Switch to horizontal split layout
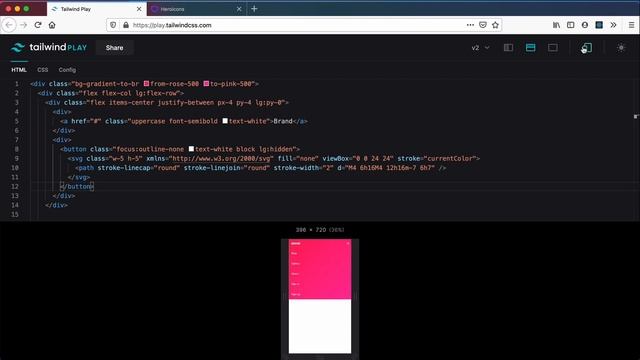The width and height of the screenshot is (640, 360). (530, 48)
